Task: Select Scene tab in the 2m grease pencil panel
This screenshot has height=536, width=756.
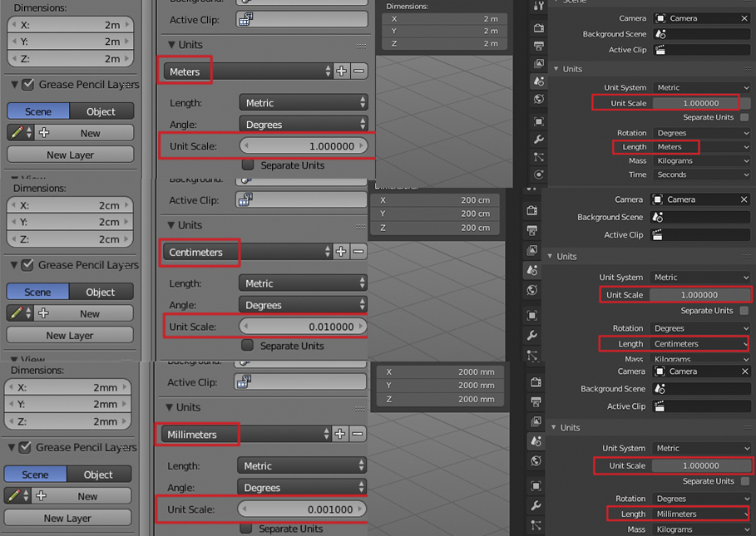Action: [38, 111]
